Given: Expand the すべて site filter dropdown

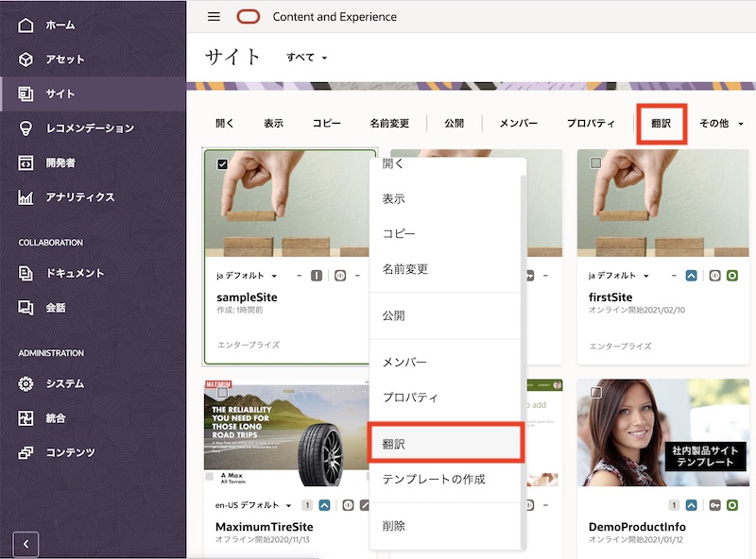Looking at the screenshot, I should [x=307, y=58].
